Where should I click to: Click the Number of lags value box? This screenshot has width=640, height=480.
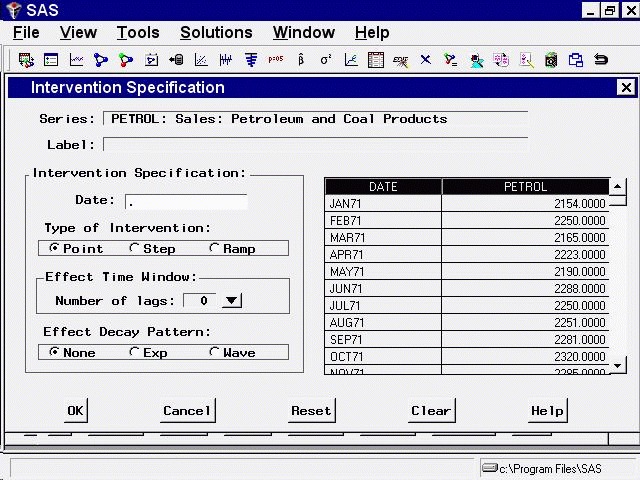coord(200,300)
